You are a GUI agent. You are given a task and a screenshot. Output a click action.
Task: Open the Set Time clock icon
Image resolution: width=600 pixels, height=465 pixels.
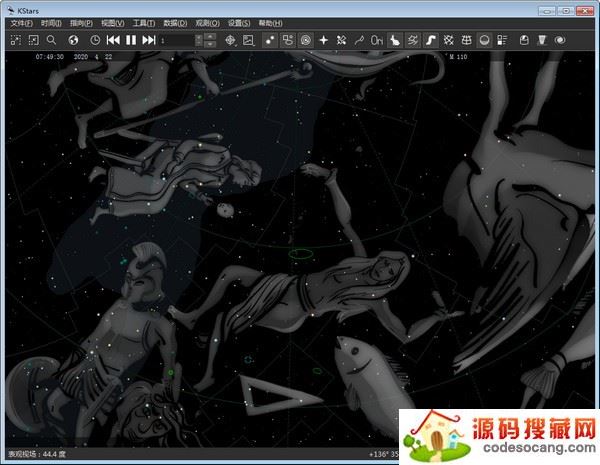(x=94, y=40)
